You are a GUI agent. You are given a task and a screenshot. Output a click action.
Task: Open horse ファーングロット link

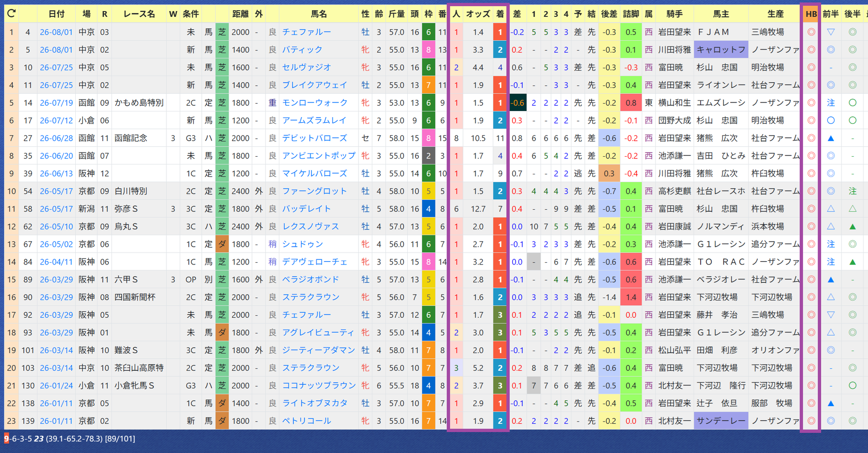(315, 191)
